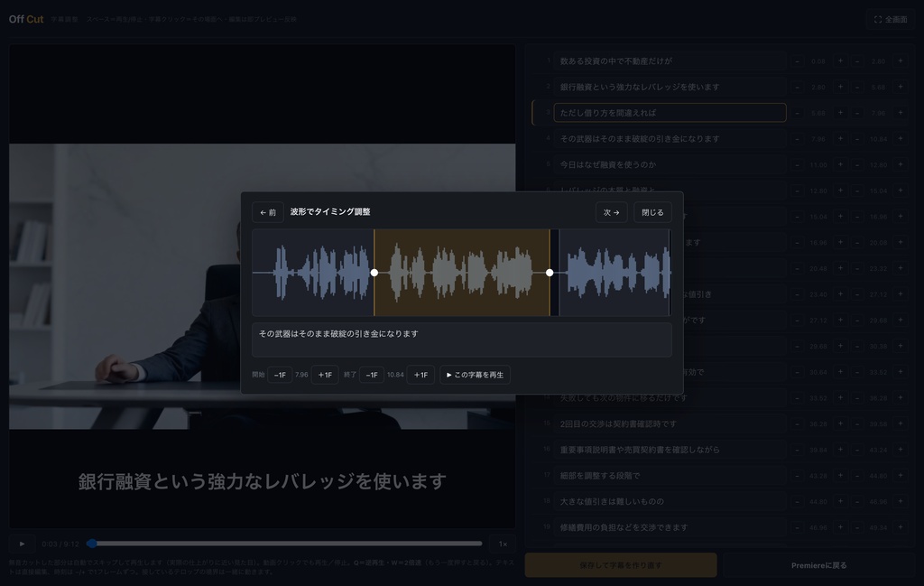Select list row その武器はそのまま破綻の引き金になります
The width and height of the screenshot is (924, 586).
[670, 138]
